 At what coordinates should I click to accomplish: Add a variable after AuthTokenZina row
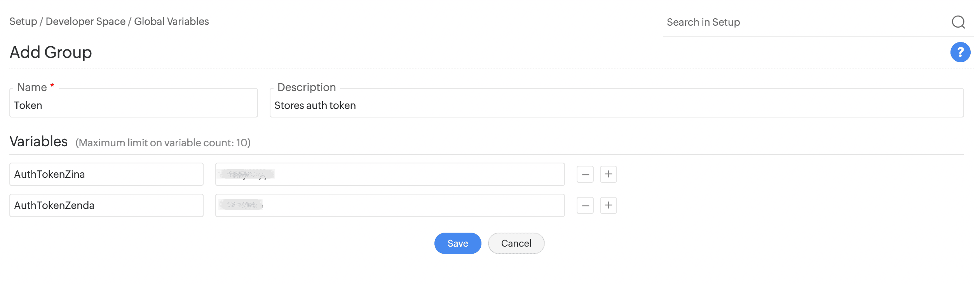608,174
